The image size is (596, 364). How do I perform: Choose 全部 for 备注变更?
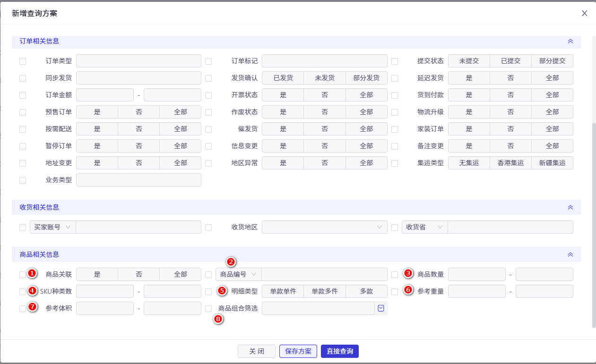[553, 146]
